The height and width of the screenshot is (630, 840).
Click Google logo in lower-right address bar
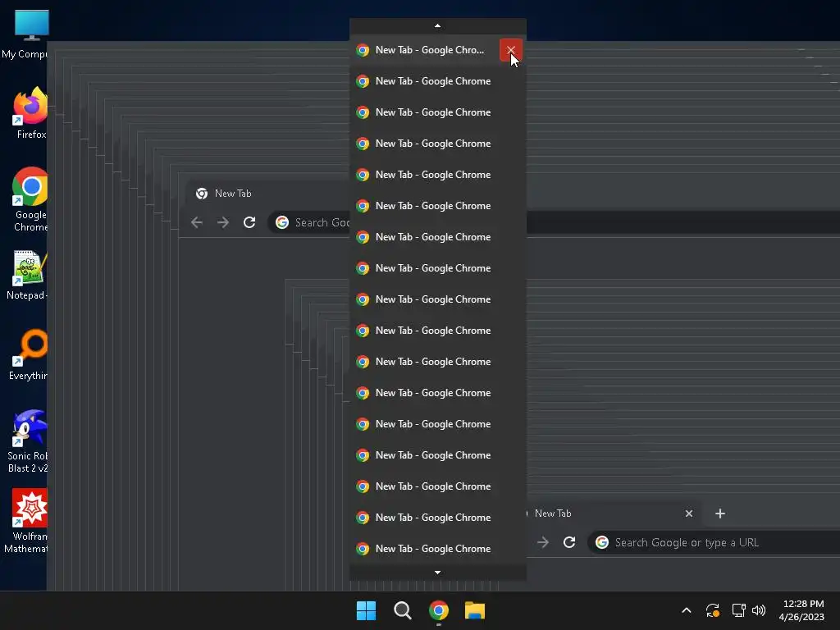pyautogui.click(x=601, y=542)
